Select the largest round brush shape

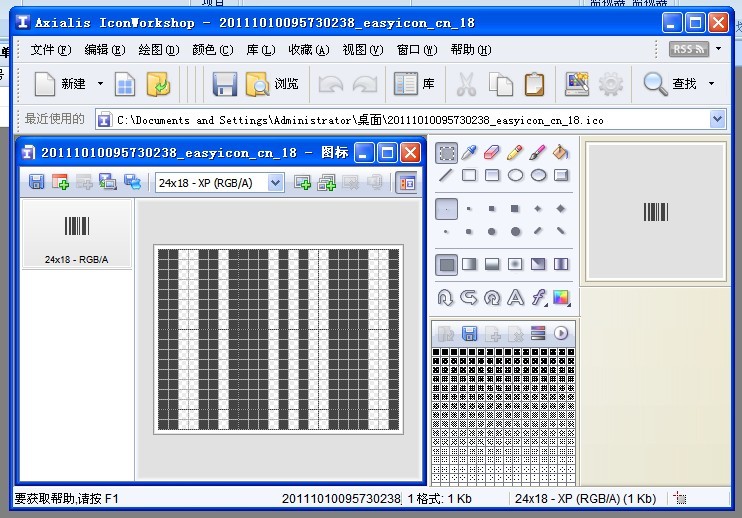pyautogui.click(x=515, y=231)
